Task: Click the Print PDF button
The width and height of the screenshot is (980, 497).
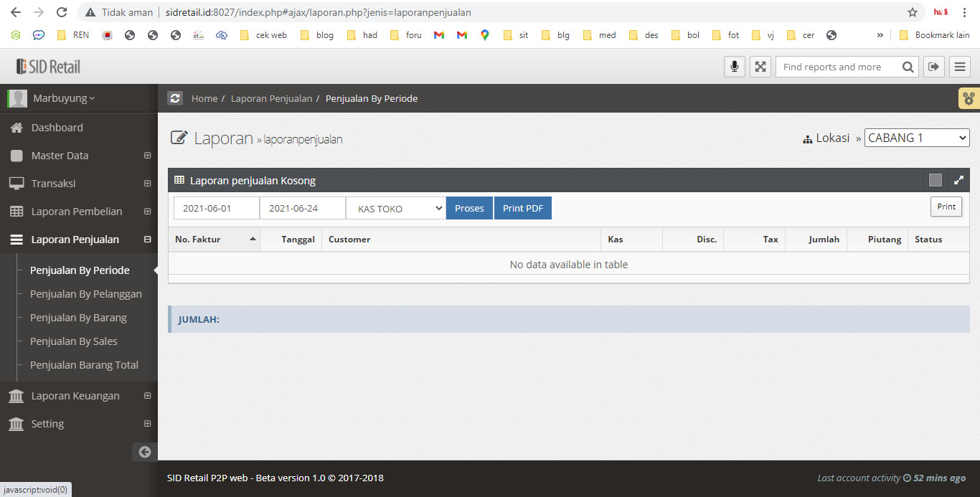Action: (522, 208)
